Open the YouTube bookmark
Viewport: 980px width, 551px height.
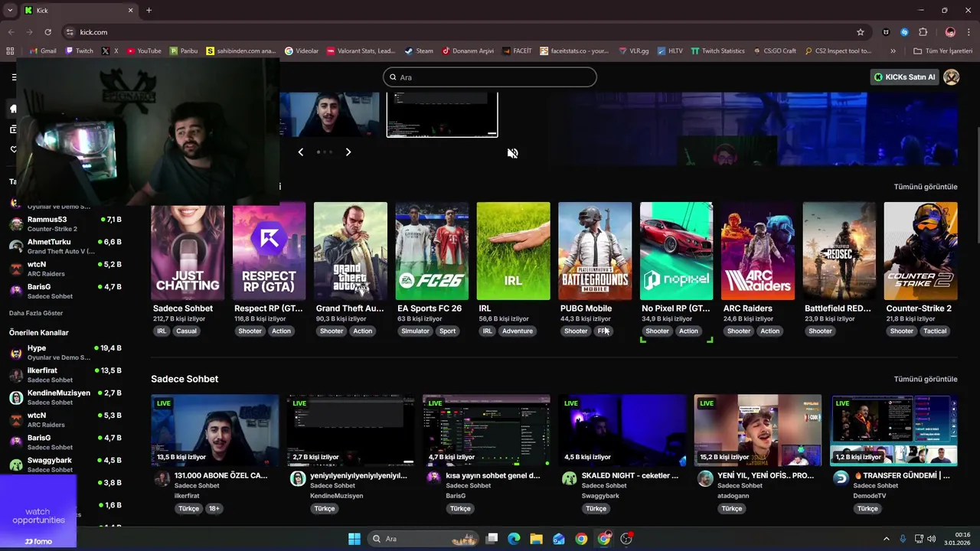coord(144,51)
